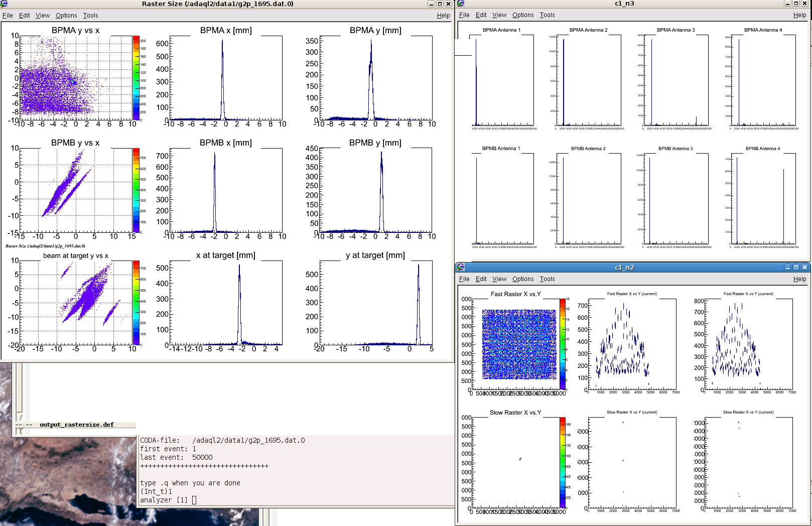Select the Fast Raster X vs.Y plot
This screenshot has height=526, width=812.
(515, 344)
